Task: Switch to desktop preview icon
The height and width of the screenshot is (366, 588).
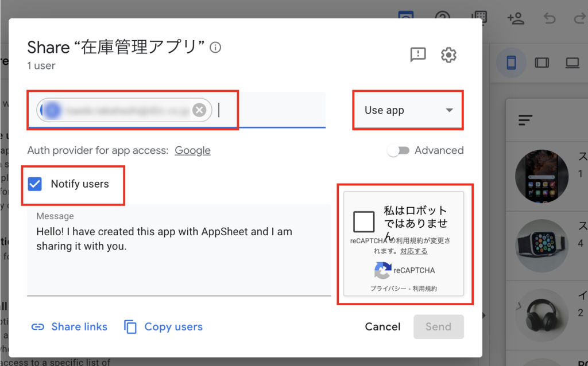Action: click(x=572, y=63)
